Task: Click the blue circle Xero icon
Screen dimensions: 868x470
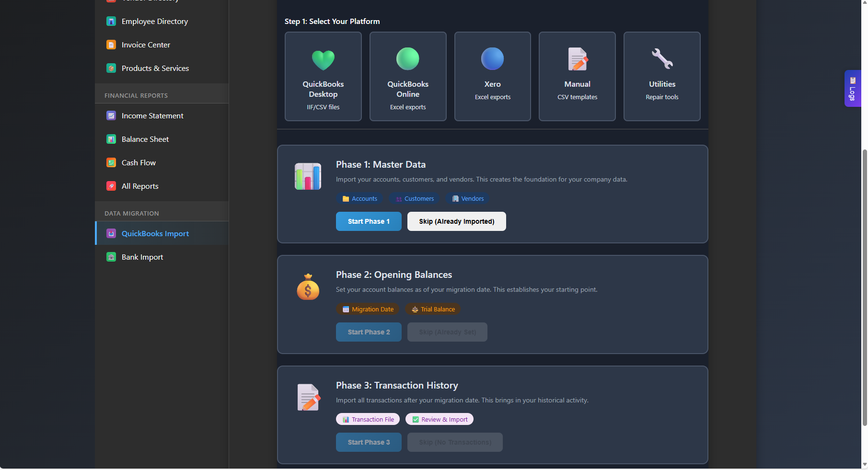Action: (492, 59)
